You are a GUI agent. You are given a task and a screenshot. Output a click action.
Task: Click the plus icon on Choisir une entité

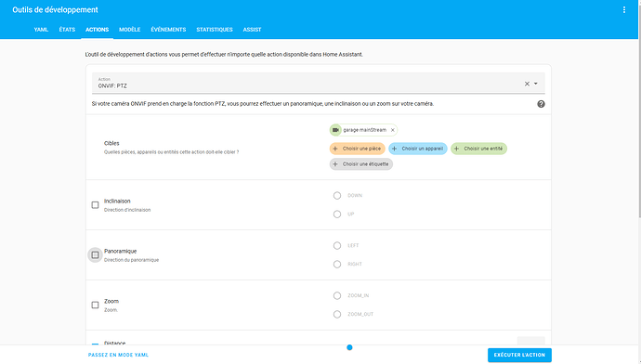click(x=457, y=149)
